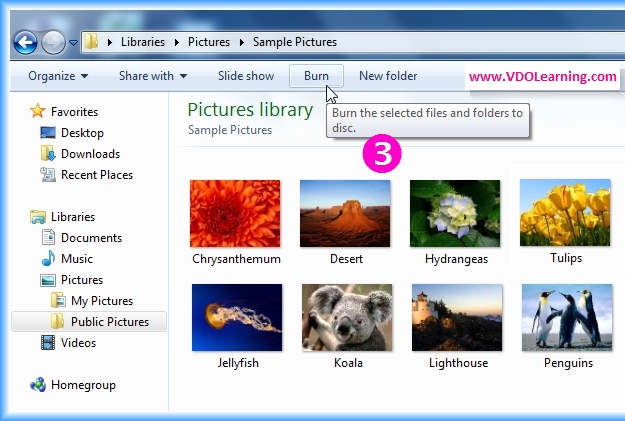Click the Public Pictures folder icon

coord(57,321)
